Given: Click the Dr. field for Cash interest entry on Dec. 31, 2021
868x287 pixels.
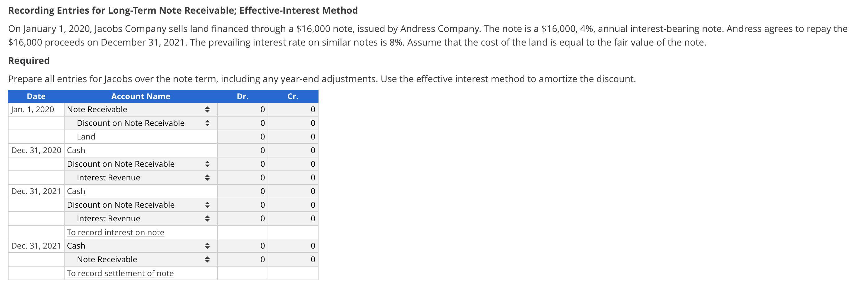Looking at the screenshot, I should [x=243, y=192].
